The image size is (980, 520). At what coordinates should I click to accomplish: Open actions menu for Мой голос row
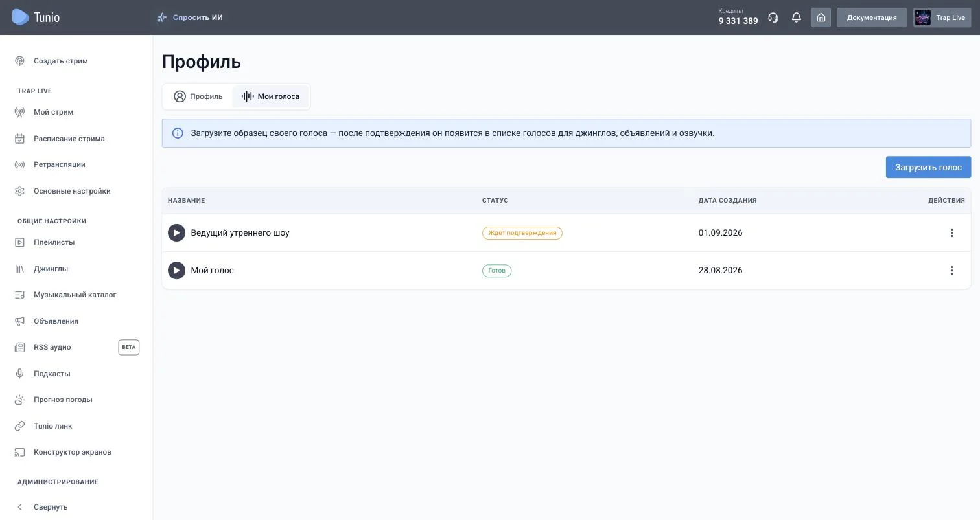click(x=951, y=270)
